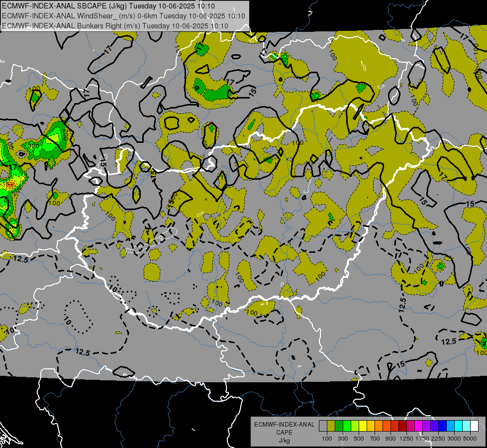Select the purple legend swatch after 1750

426,426
